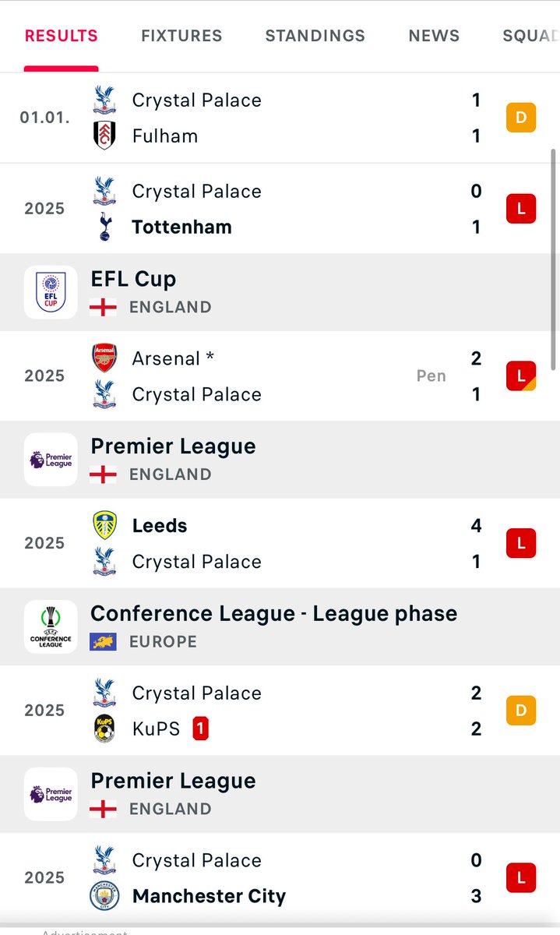The image size is (560, 935).
Task: Tap the Leeds club crest
Action: coord(104,526)
